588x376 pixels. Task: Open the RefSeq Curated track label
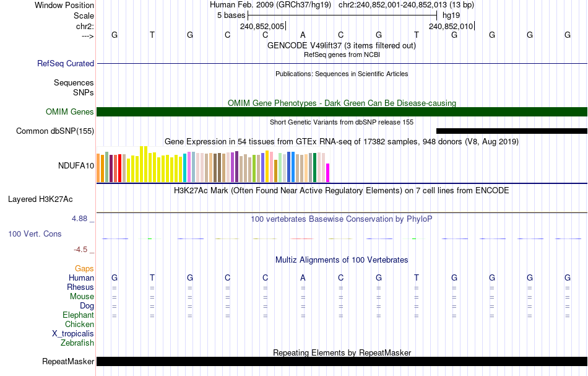[x=66, y=63]
